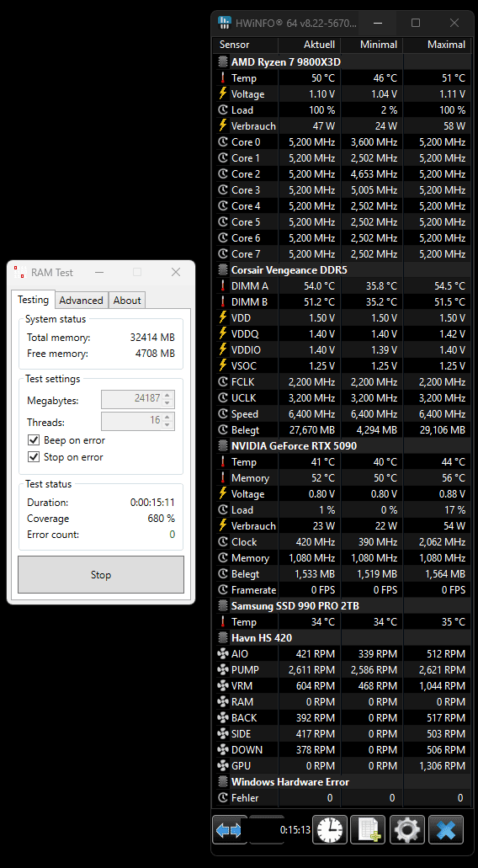Click the Aktuell column header
478x868 pixels.
click(309, 45)
